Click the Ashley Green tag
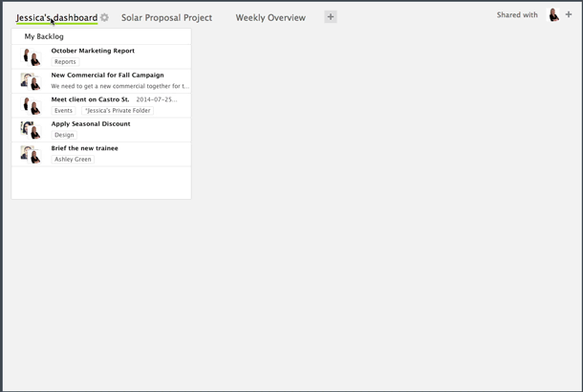583x392 pixels. (x=73, y=160)
